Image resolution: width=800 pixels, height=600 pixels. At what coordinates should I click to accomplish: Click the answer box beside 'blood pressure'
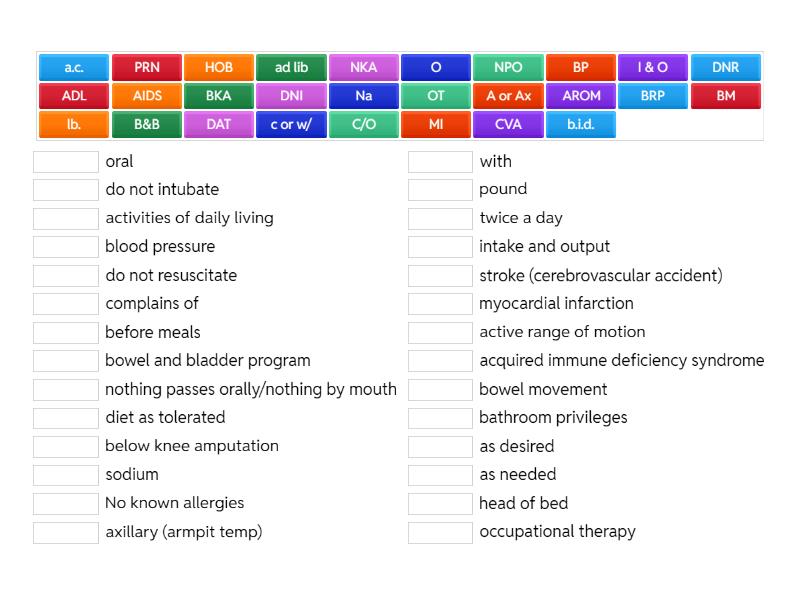click(x=64, y=246)
